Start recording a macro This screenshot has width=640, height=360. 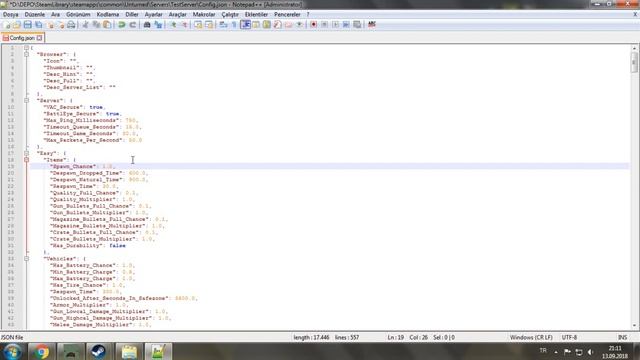coord(313,25)
